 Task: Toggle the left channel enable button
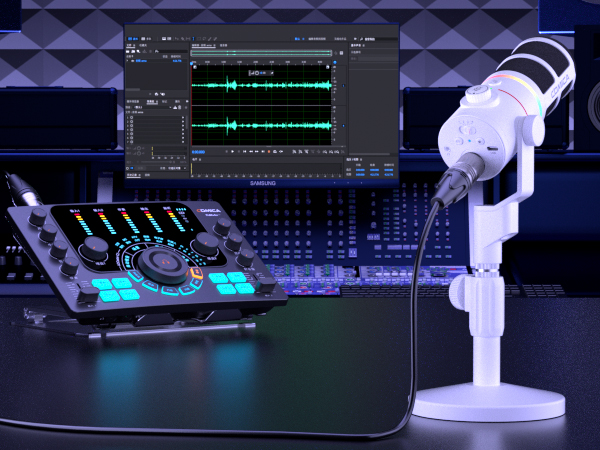click(x=343, y=86)
